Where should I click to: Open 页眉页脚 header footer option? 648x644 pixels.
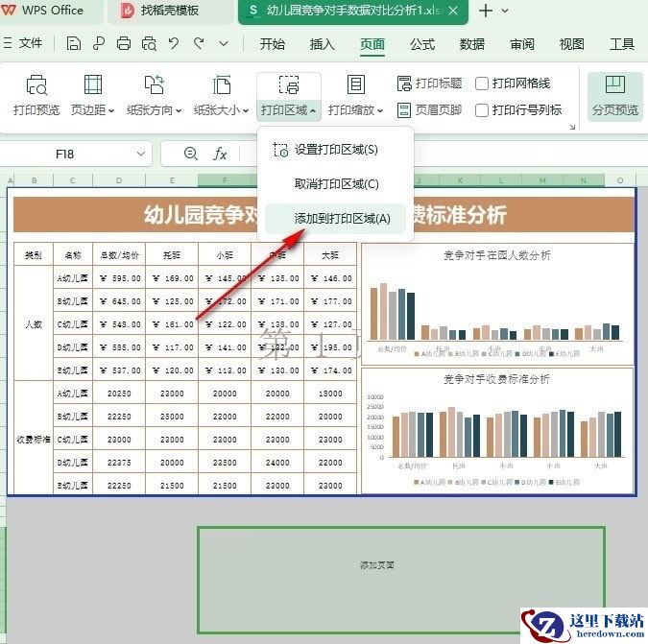(x=429, y=109)
